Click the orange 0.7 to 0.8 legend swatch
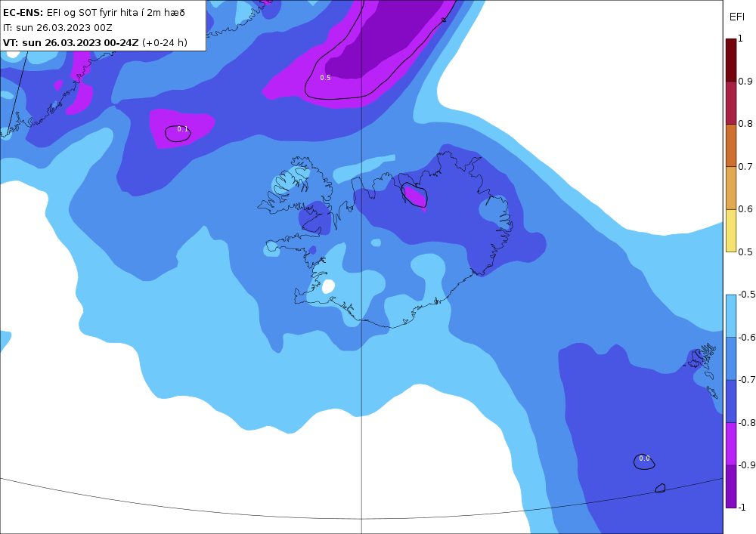The height and width of the screenshot is (534, 756). pyautogui.click(x=731, y=146)
